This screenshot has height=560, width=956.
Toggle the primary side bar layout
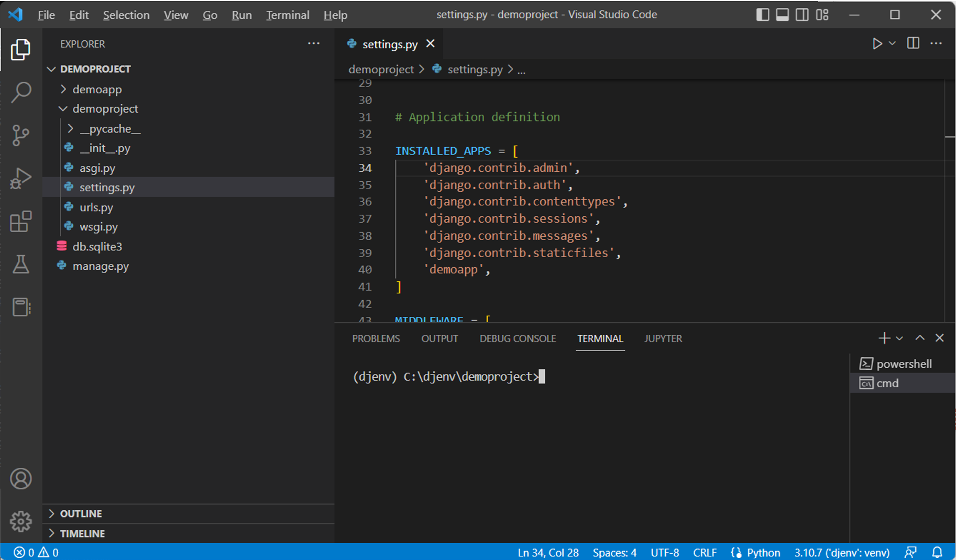tap(763, 15)
